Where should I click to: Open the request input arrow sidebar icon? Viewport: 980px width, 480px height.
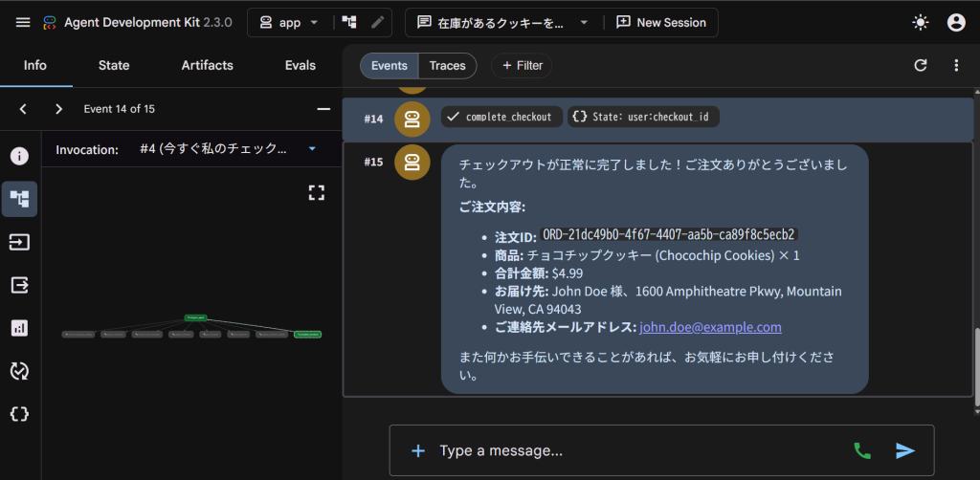(x=19, y=242)
